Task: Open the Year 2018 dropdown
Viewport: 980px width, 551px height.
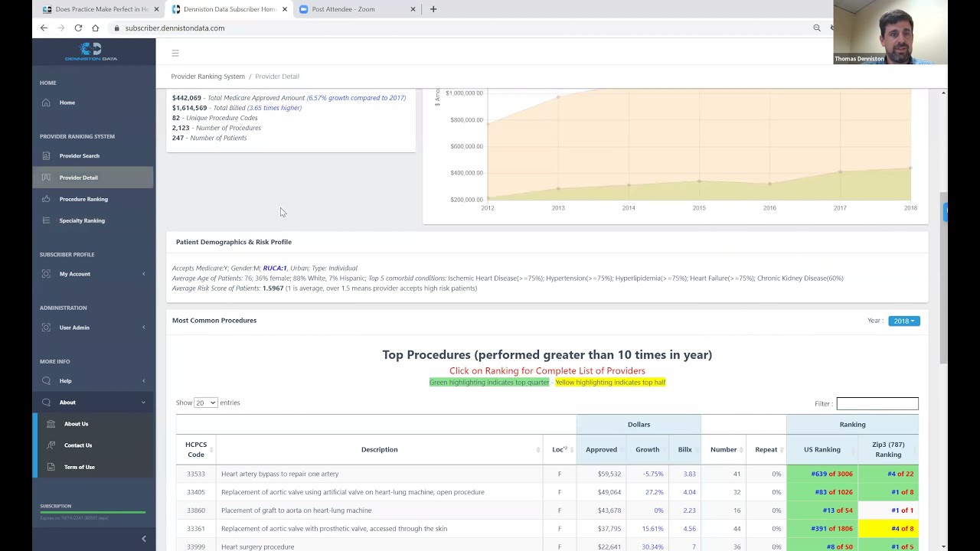Action: (x=903, y=321)
